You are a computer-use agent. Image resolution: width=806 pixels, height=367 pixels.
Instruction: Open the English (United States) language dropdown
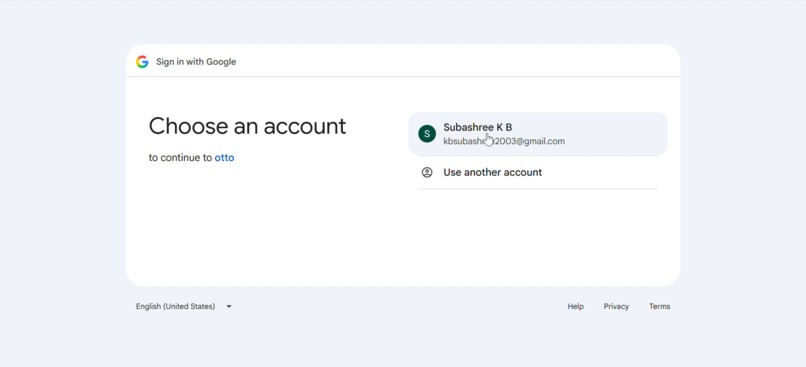(184, 306)
